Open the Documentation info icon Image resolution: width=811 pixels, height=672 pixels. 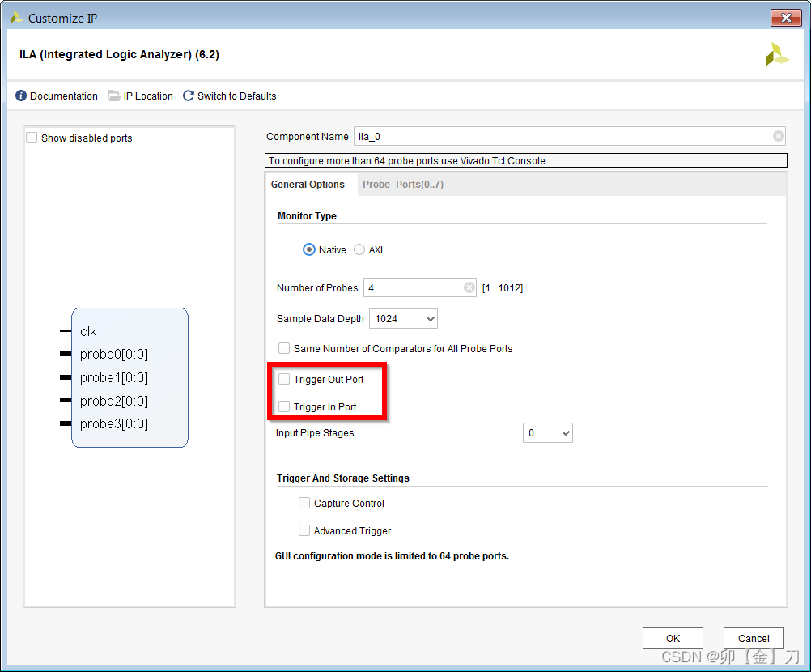point(21,96)
